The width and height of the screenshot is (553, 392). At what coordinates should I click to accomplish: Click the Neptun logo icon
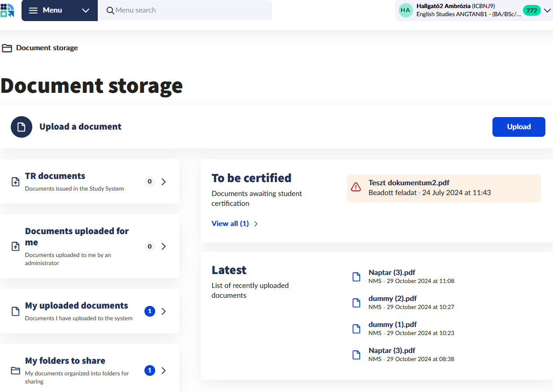click(x=7, y=10)
